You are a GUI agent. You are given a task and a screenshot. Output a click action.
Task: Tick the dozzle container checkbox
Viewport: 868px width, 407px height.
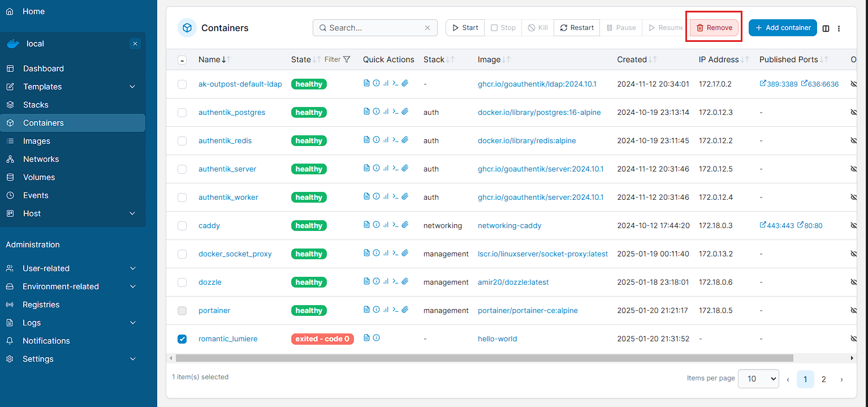(182, 282)
